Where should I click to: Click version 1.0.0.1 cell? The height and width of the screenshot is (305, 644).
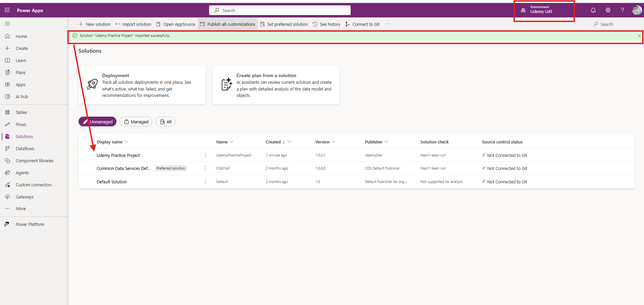320,155
